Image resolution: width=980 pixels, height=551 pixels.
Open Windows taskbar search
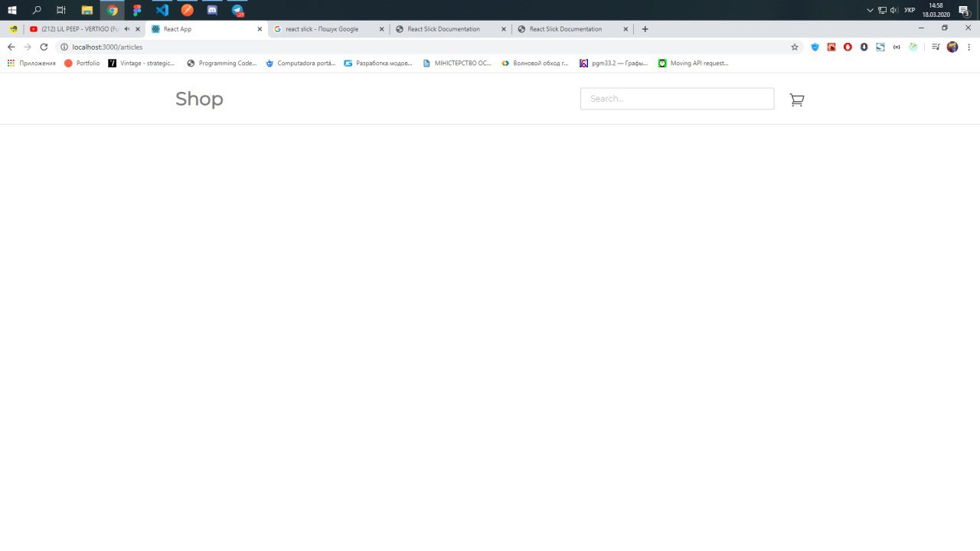pyautogui.click(x=37, y=10)
